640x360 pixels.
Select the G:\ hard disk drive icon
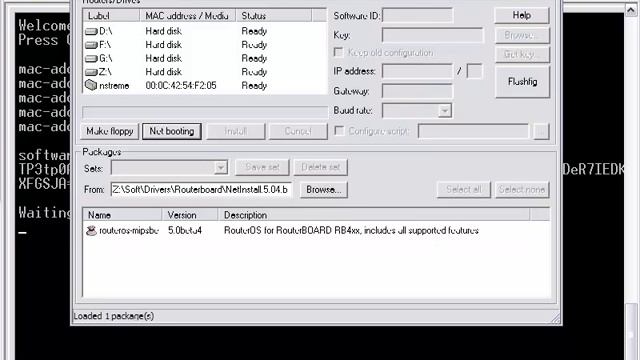(x=91, y=58)
